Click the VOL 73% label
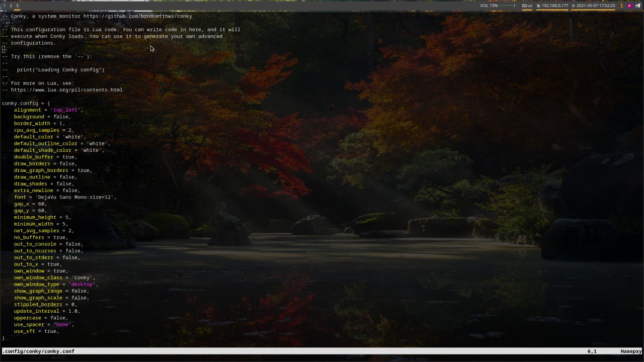Viewport: 644px width, 362px height. coord(489,6)
